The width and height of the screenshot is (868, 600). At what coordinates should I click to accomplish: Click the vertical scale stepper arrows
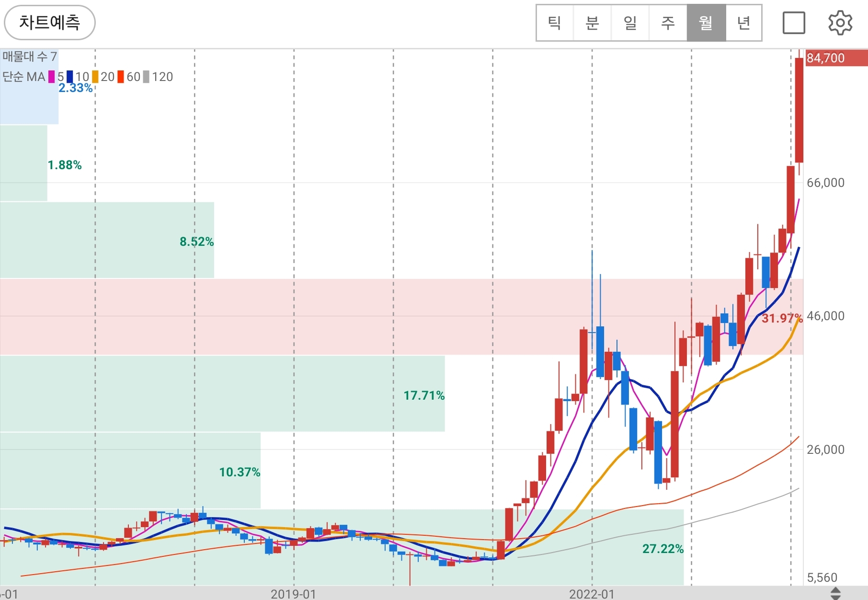(835, 593)
